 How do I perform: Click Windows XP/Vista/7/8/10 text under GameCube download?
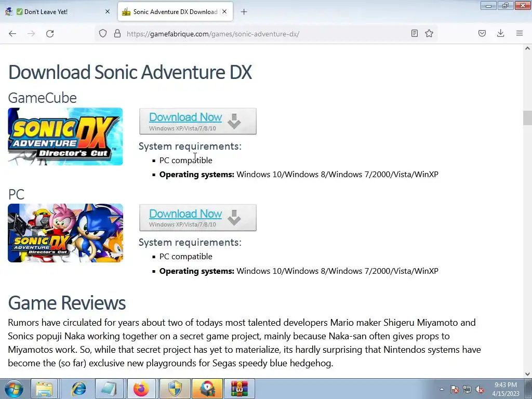(182, 128)
